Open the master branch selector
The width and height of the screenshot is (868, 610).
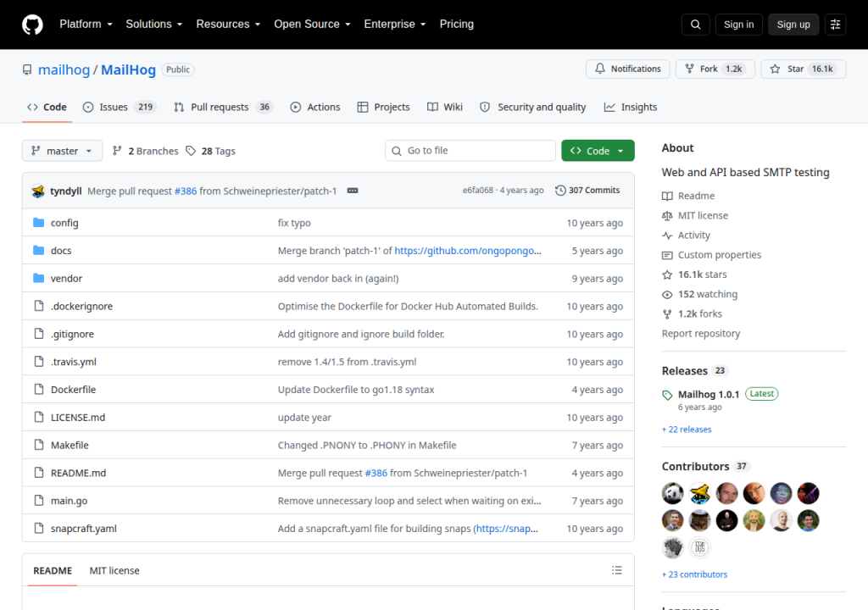(62, 151)
